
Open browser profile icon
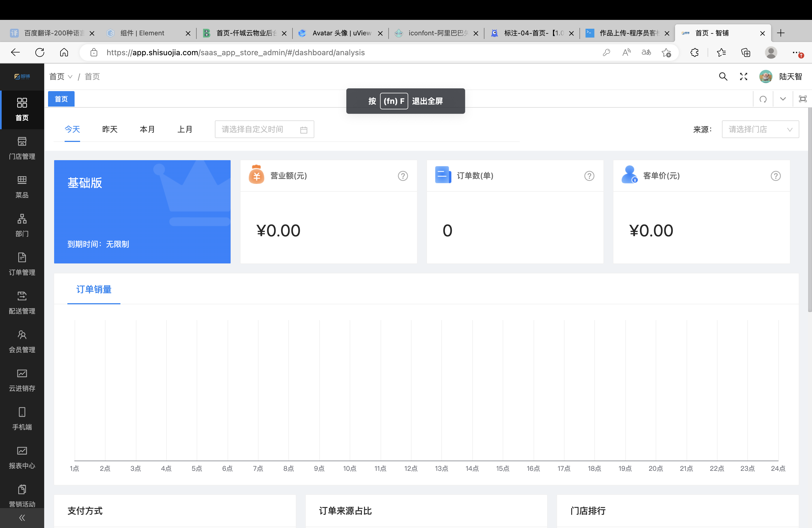[x=771, y=52]
